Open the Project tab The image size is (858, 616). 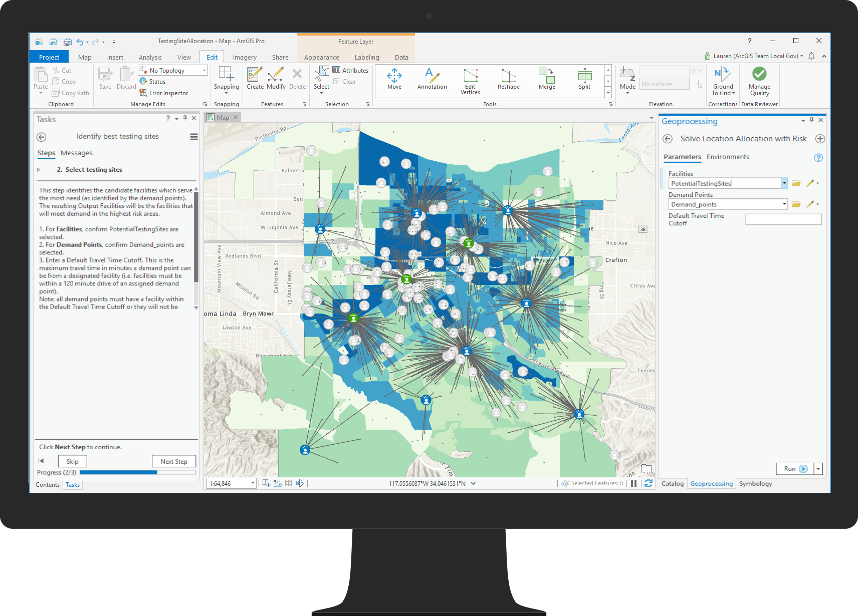click(49, 58)
